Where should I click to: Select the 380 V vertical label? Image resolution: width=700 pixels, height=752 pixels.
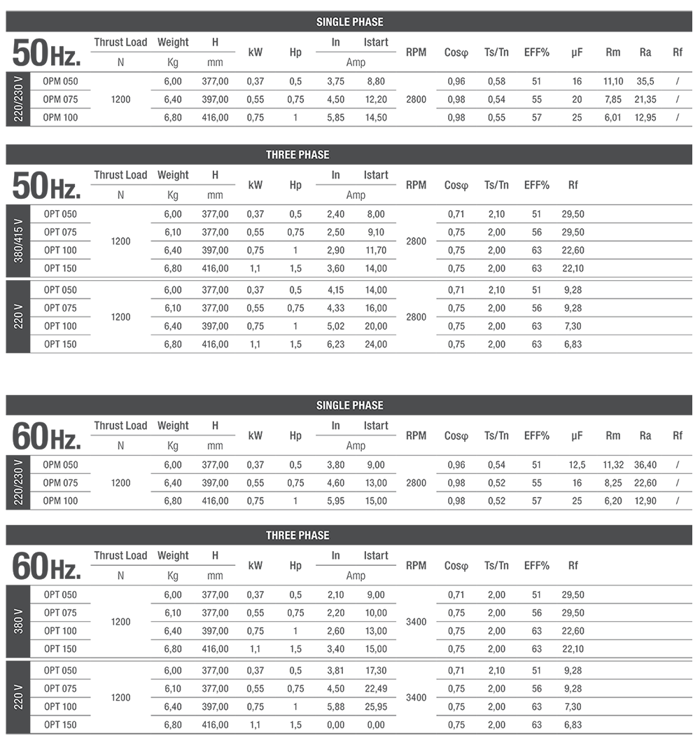(x=19, y=621)
